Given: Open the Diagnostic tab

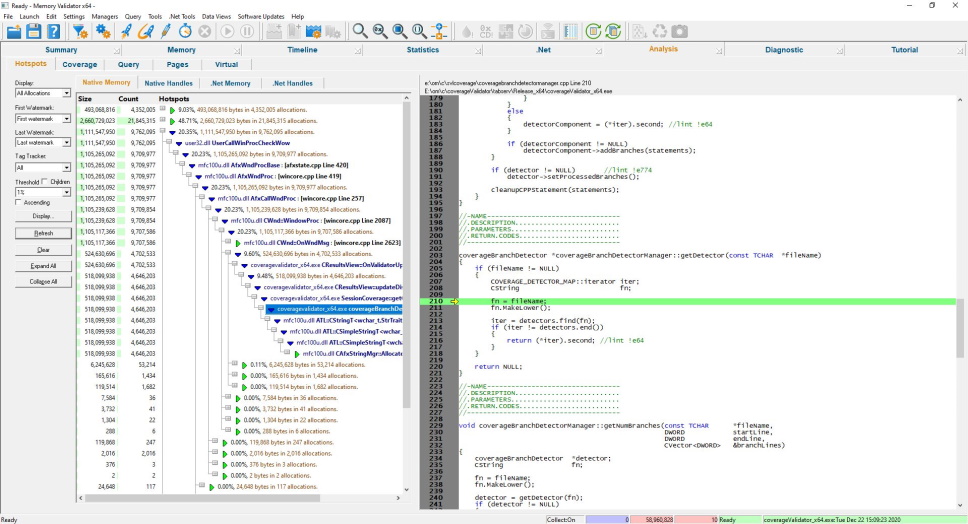Looking at the screenshot, I should 784,49.
